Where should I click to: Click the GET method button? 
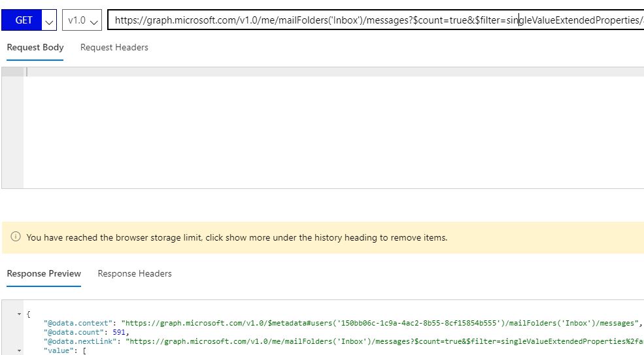(x=22, y=20)
